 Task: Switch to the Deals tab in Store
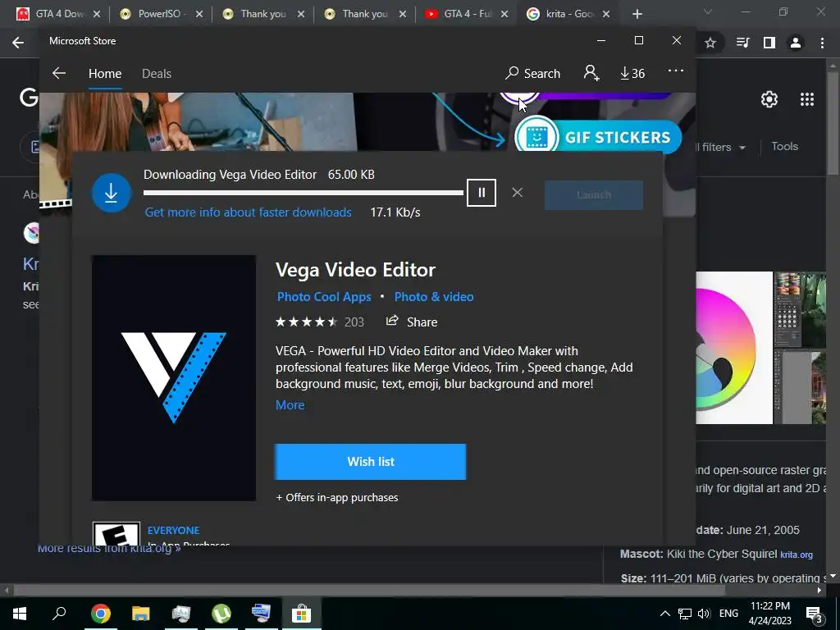pos(157,73)
